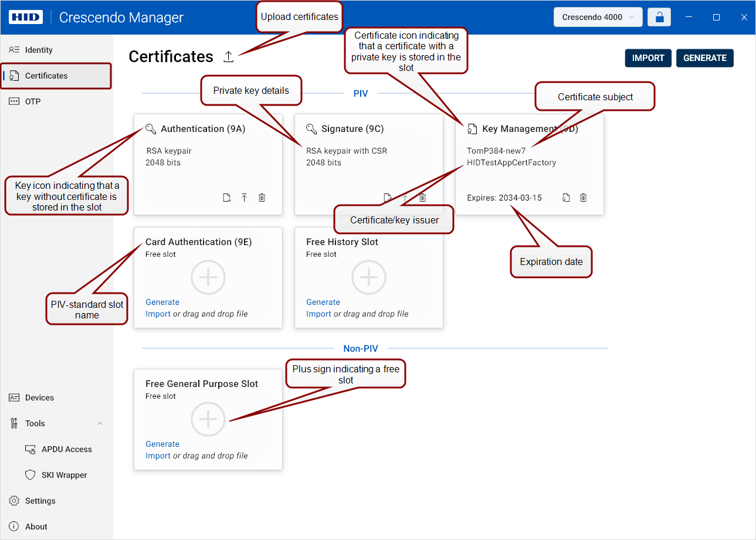756x540 pixels.
Task: Click the Expires: 2034-03-15 date
Action: pos(504,198)
